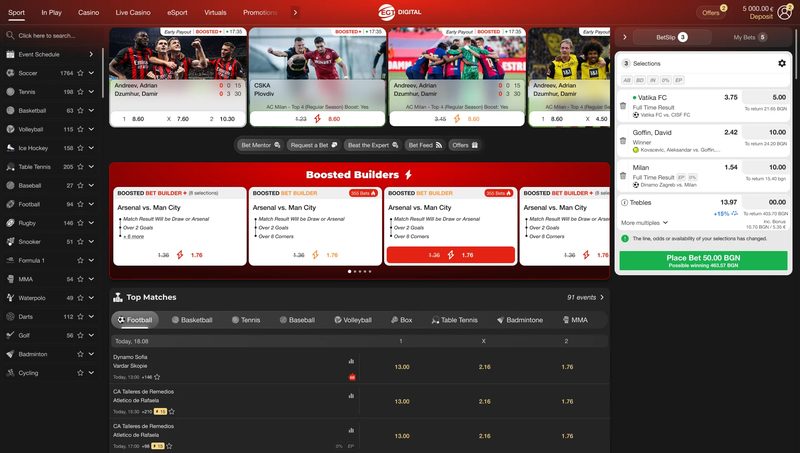Delete the Milan selection from betslip
The height and width of the screenshot is (453, 800).
coord(623,176)
